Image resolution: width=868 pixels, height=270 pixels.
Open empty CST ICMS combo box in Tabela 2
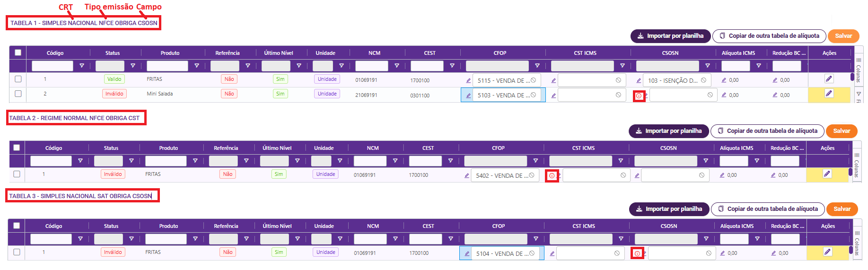(x=596, y=175)
